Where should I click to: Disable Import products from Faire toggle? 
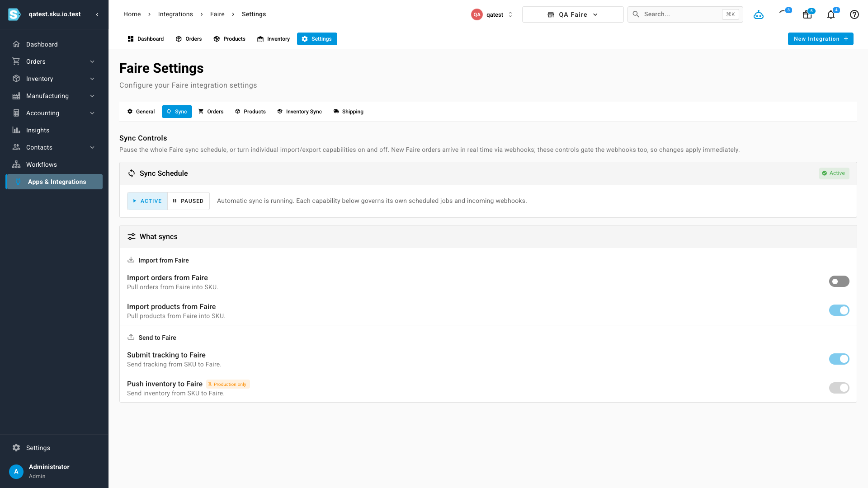(839, 310)
